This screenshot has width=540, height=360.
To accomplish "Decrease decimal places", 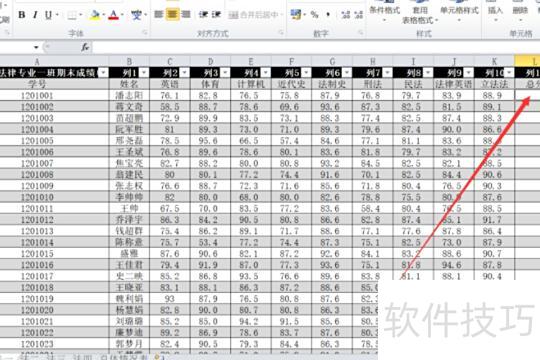I will [359, 14].
